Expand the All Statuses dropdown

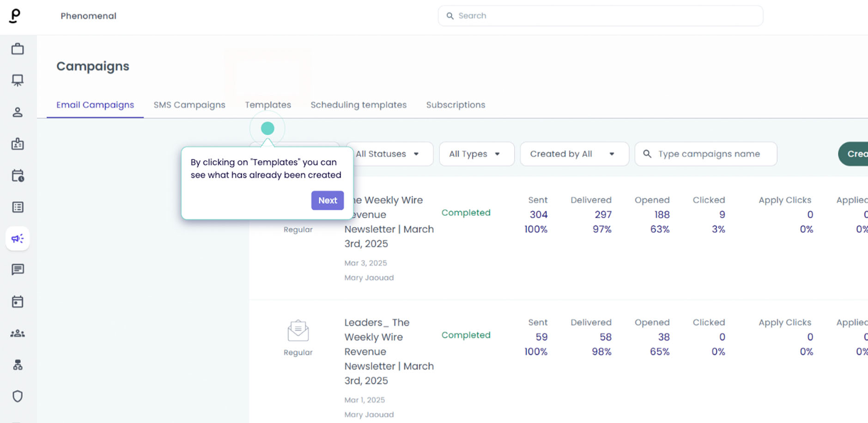coord(389,154)
